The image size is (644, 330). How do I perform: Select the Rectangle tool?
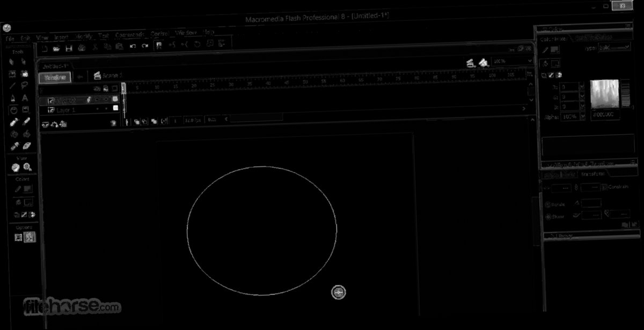point(25,110)
